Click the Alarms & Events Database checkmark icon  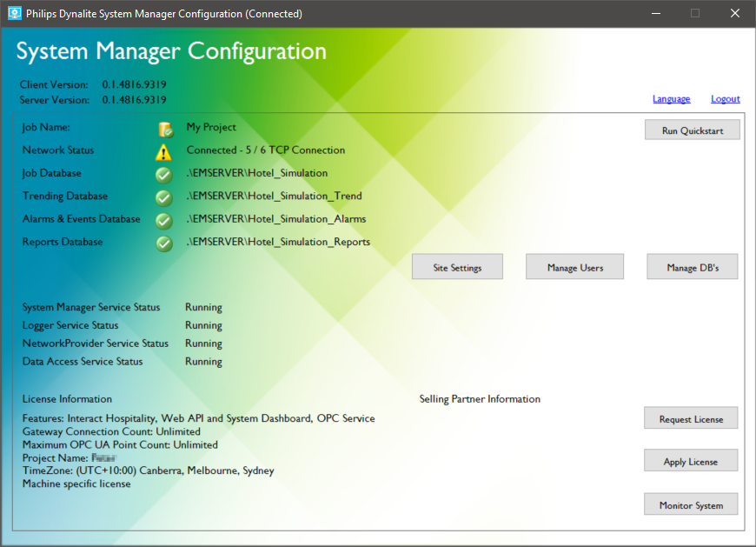[164, 220]
